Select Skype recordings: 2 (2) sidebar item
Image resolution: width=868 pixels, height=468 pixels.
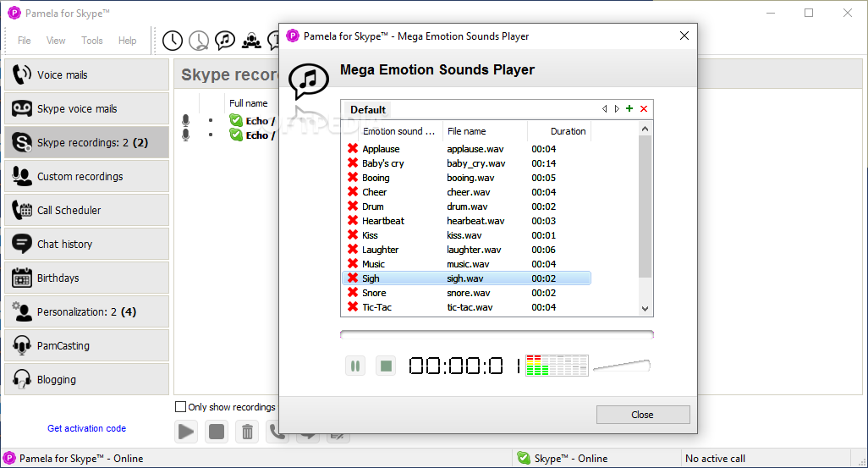[87, 142]
